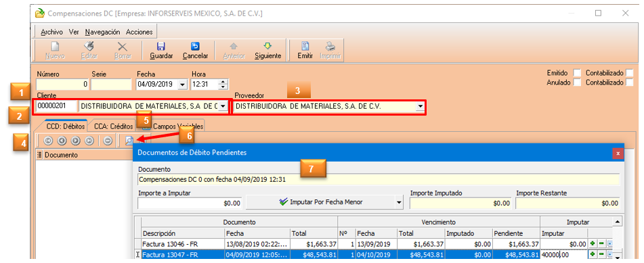
Task: Toggle the Anulado checkbox
Action: [x=577, y=82]
